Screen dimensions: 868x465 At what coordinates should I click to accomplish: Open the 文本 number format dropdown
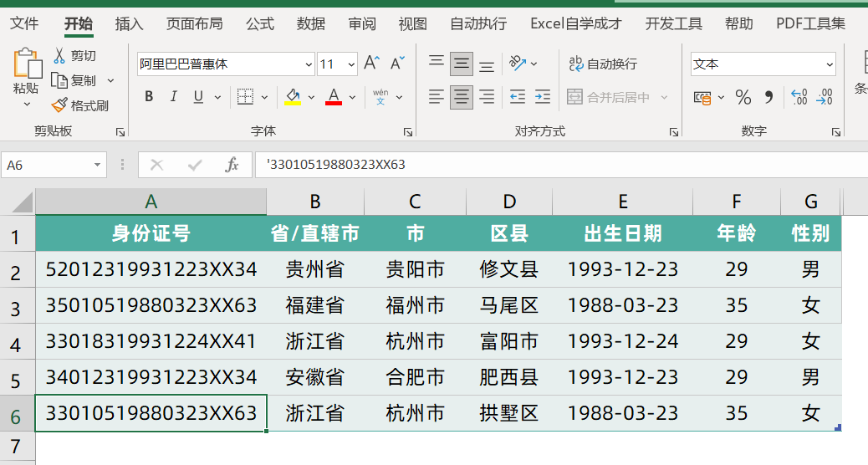[830, 64]
